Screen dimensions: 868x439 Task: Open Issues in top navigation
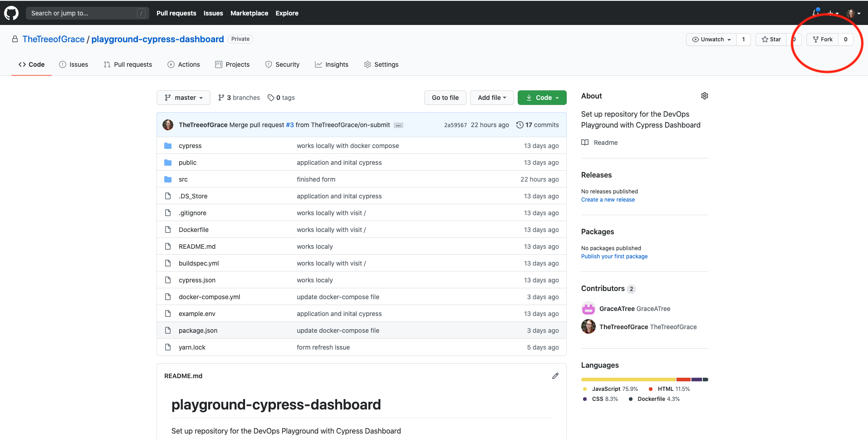point(213,13)
